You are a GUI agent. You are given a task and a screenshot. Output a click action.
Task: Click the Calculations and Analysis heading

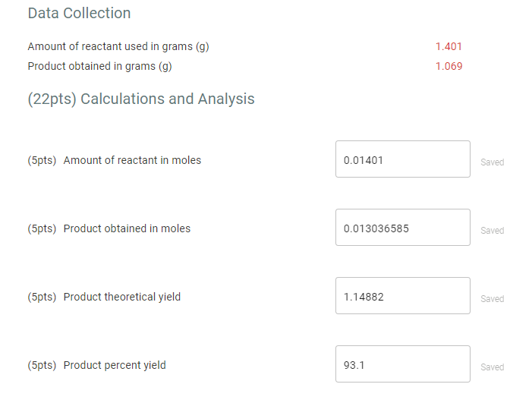tap(141, 99)
